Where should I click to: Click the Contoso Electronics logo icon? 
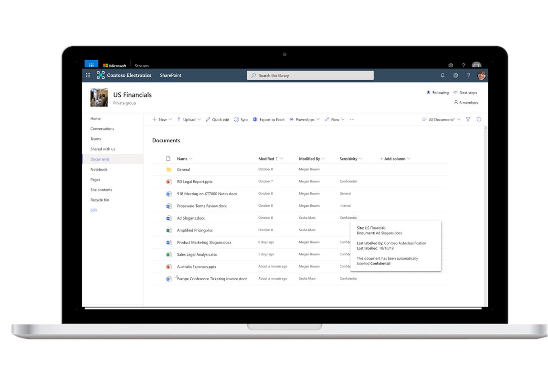tap(101, 75)
